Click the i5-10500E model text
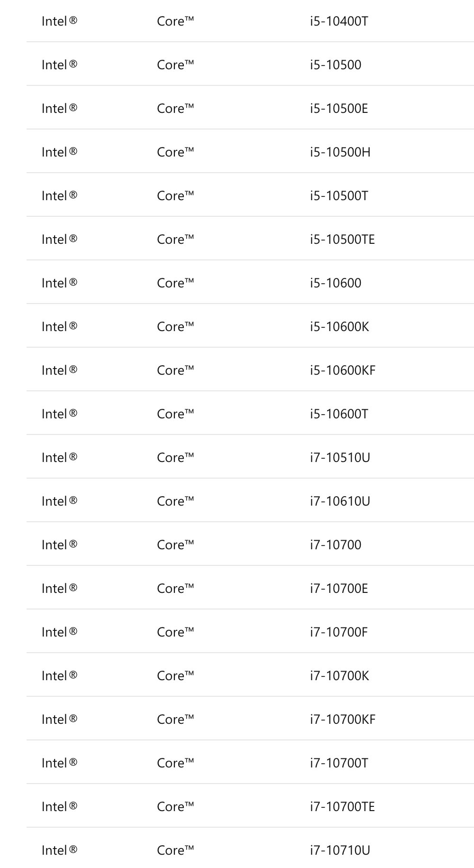The height and width of the screenshot is (868, 474). (x=339, y=109)
